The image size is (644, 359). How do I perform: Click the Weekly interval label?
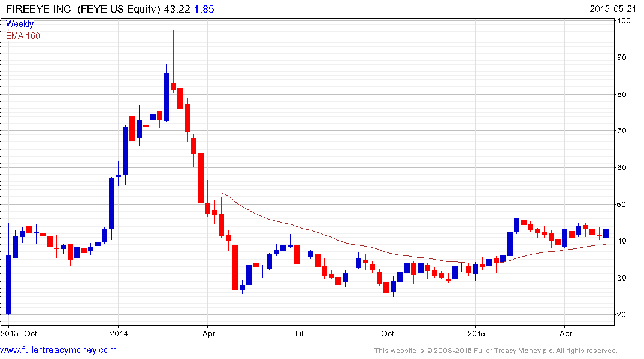(x=20, y=24)
